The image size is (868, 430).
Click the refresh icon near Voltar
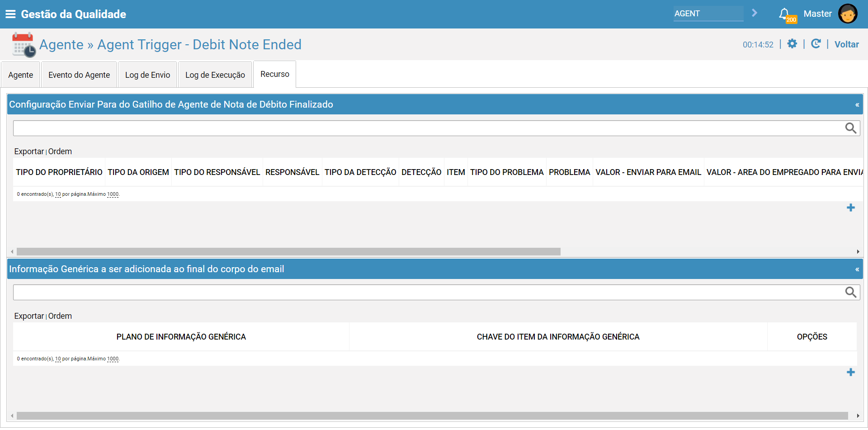(x=816, y=44)
